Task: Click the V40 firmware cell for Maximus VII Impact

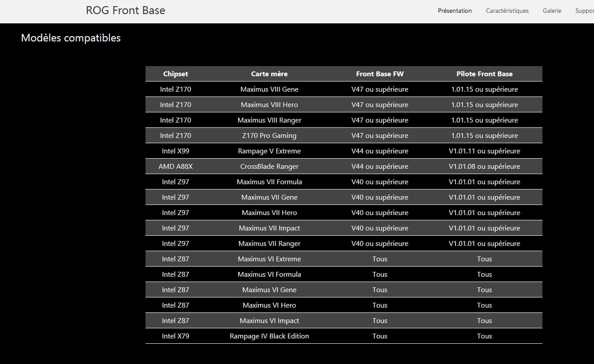Action: tap(380, 228)
